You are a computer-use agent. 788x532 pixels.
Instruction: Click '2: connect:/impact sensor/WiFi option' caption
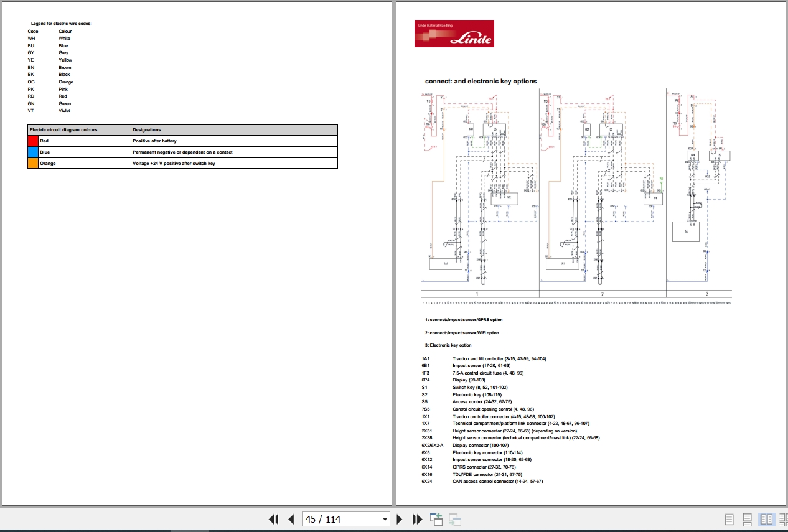pyautogui.click(x=462, y=332)
